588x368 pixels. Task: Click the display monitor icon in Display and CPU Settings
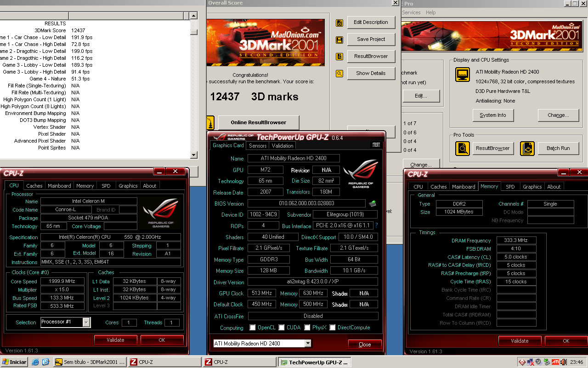click(x=463, y=75)
